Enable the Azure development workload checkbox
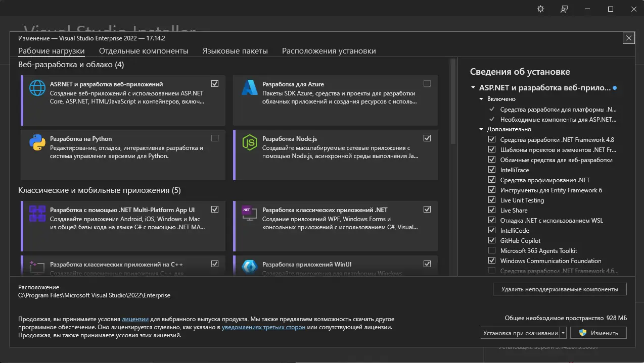 [427, 84]
